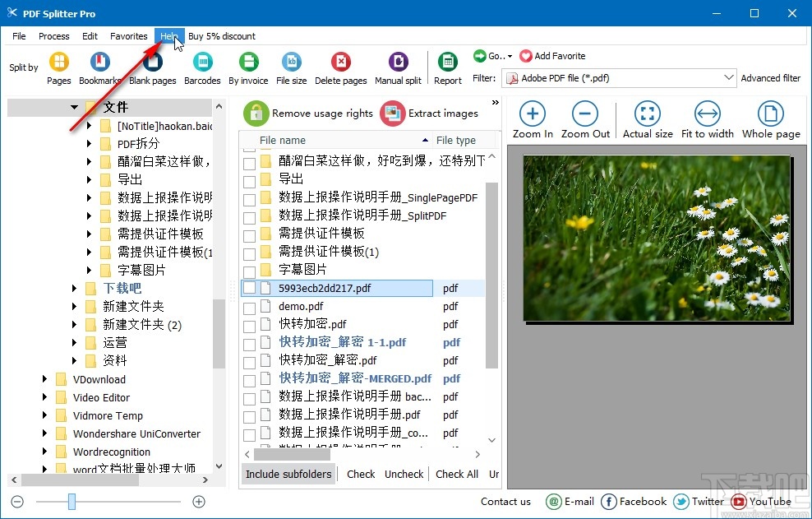The image size is (812, 519).
Task: Click the slider minus zoom button
Action: [17, 502]
